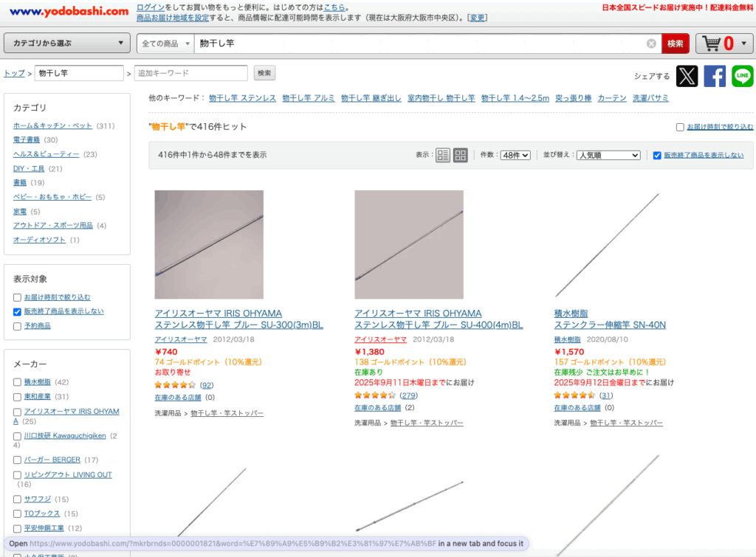Open the カテゴリから選ぶ dropdown
This screenshot has height=557, width=756.
(x=68, y=44)
